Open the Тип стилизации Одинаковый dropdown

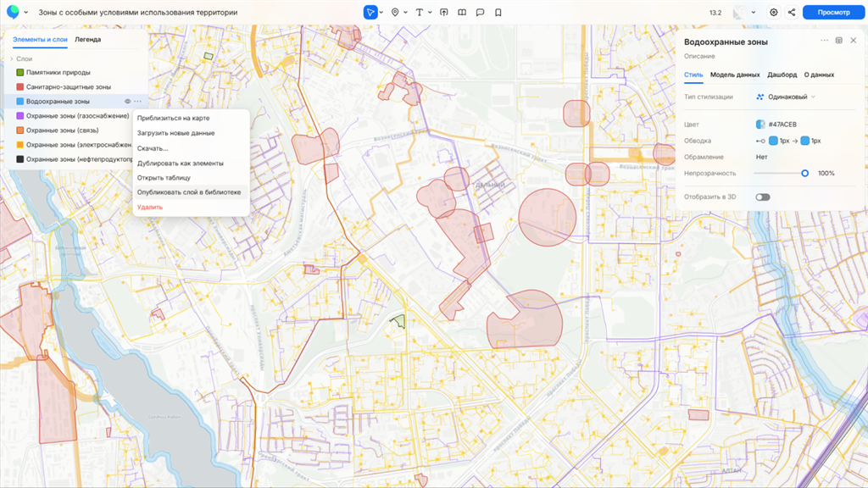click(786, 97)
